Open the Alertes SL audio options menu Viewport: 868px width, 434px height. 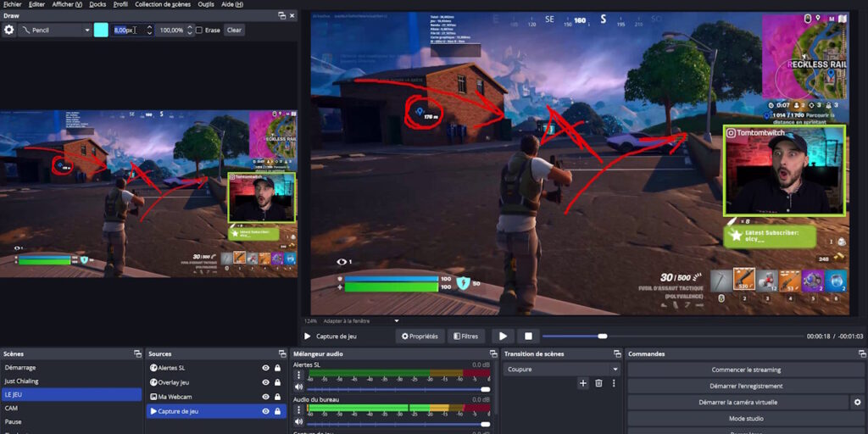tap(299, 376)
